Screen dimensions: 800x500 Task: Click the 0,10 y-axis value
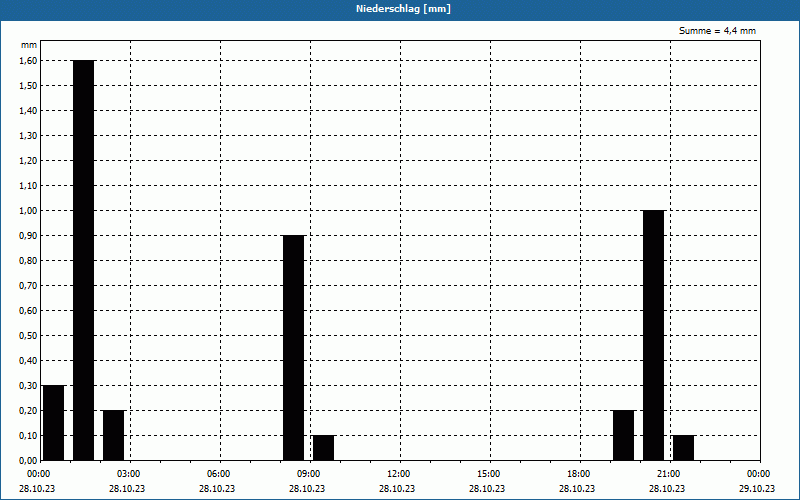[28, 436]
